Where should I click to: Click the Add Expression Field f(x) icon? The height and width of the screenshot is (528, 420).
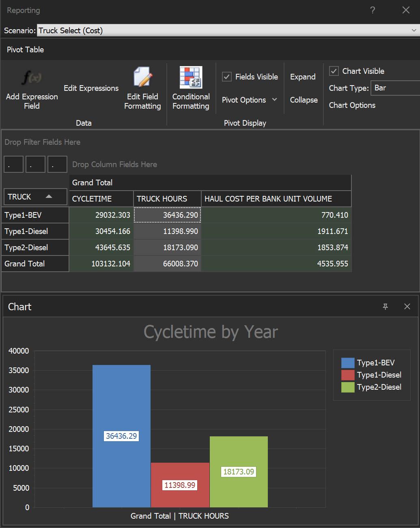click(x=32, y=77)
